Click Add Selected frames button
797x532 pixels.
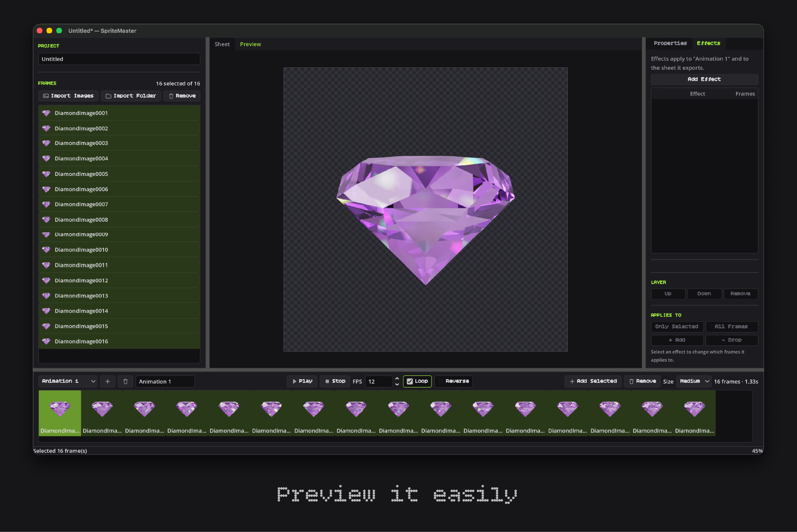593,381
